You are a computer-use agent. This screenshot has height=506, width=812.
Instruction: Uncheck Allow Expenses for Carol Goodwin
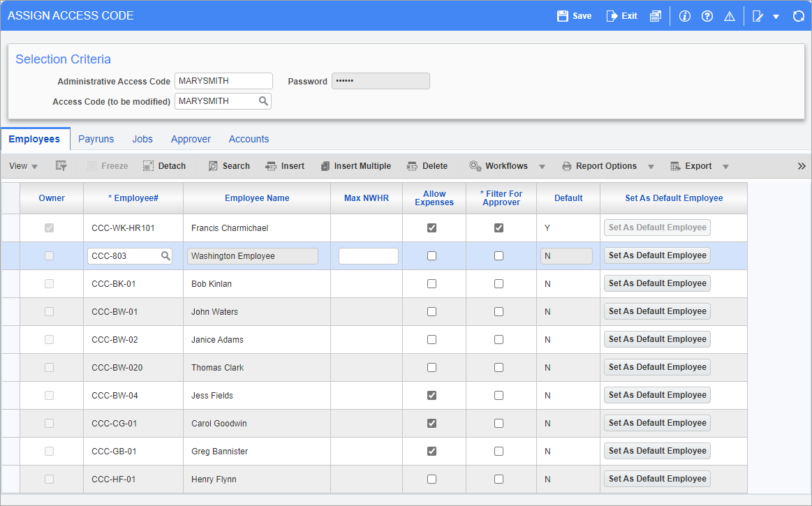pyautogui.click(x=431, y=424)
